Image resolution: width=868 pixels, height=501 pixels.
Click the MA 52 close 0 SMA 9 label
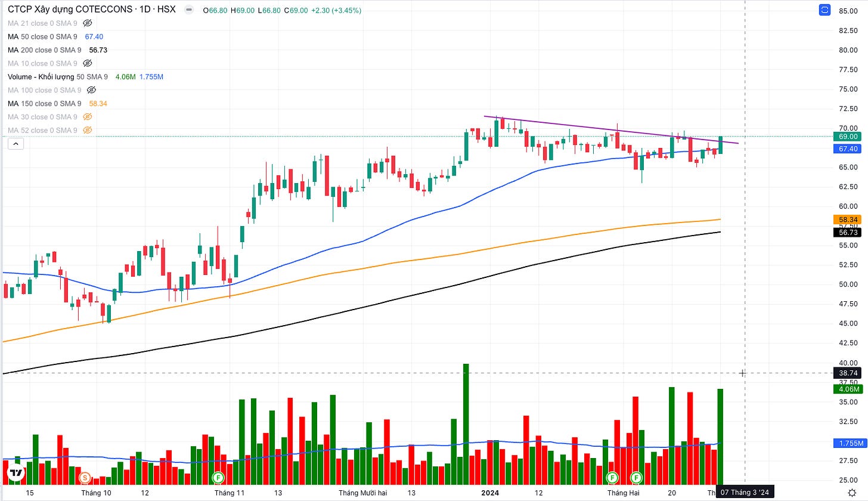point(42,130)
